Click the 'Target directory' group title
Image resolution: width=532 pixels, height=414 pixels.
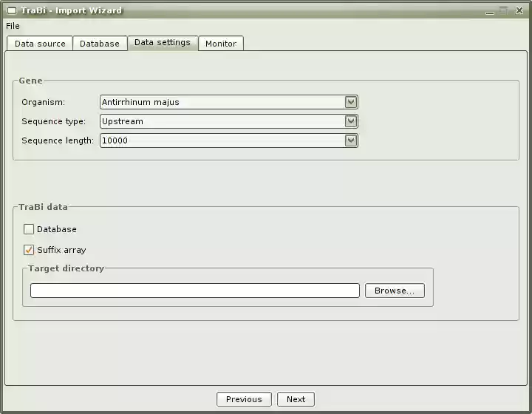coord(66,268)
